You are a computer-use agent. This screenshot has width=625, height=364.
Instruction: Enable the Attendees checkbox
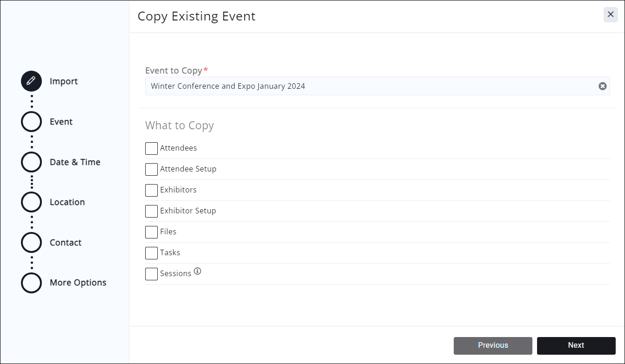click(151, 148)
